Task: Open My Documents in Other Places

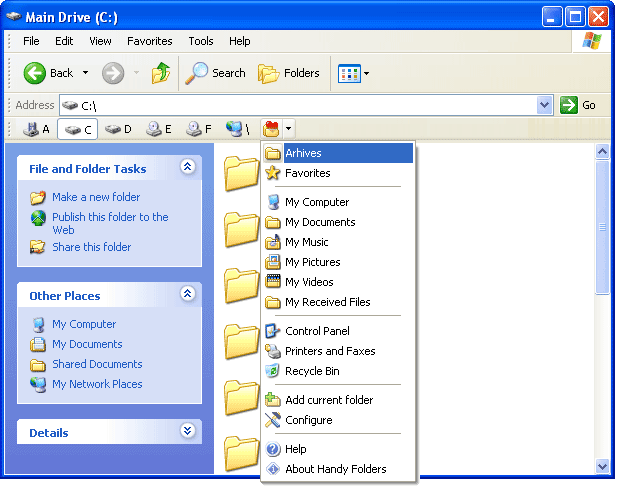Action: (x=87, y=344)
